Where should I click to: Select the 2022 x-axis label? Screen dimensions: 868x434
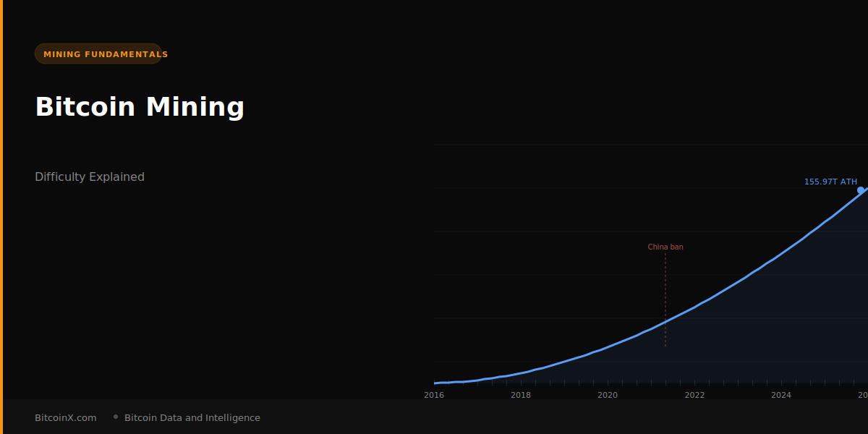click(694, 395)
